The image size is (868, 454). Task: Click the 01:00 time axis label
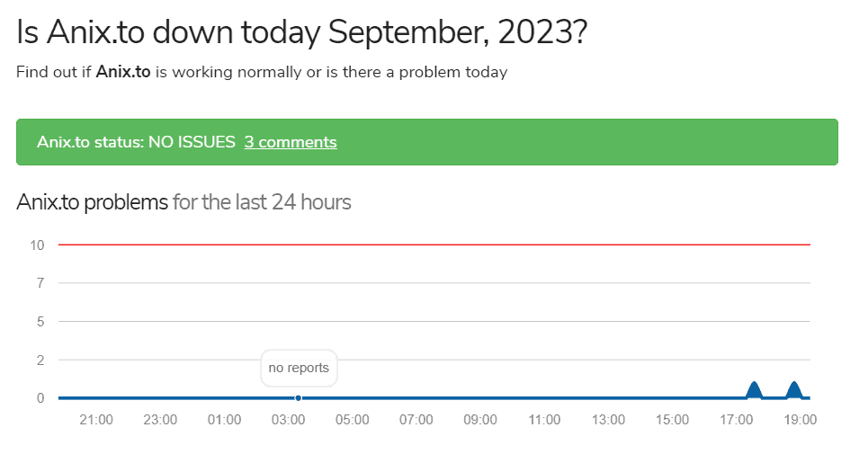(224, 420)
